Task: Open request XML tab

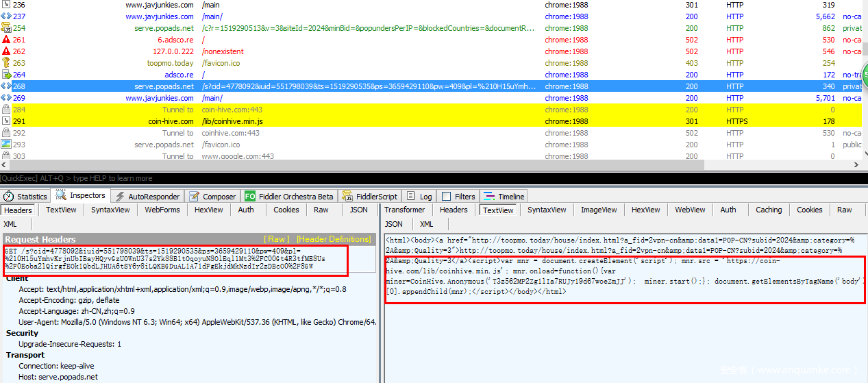Action: [x=10, y=224]
